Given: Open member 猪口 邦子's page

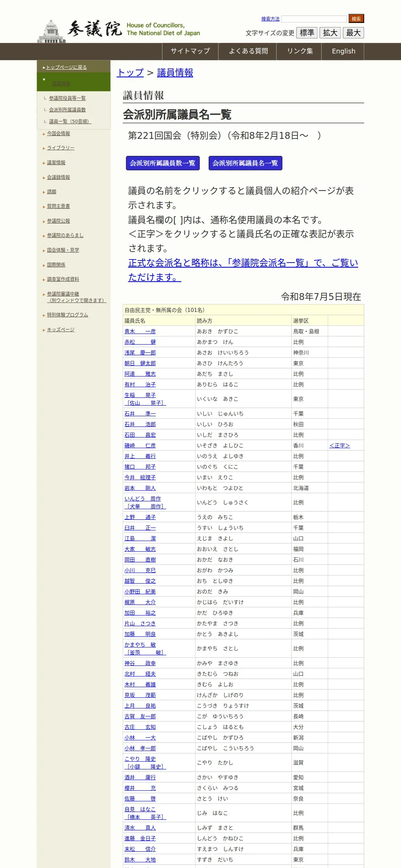Looking at the screenshot, I should click(140, 467).
